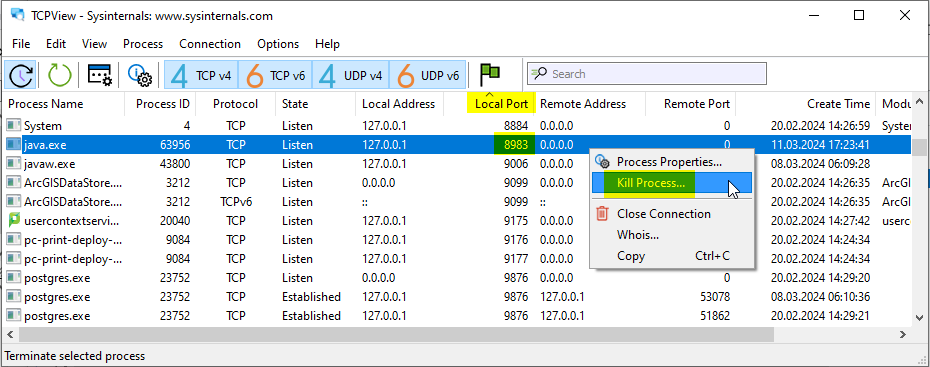Click the Search input field
This screenshot has height=367, width=930.
[646, 74]
